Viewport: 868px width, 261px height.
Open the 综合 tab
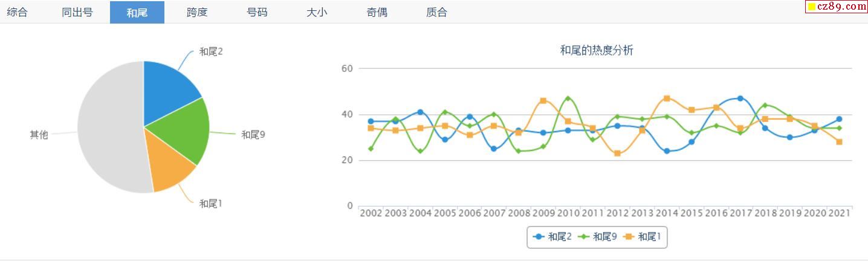point(18,12)
